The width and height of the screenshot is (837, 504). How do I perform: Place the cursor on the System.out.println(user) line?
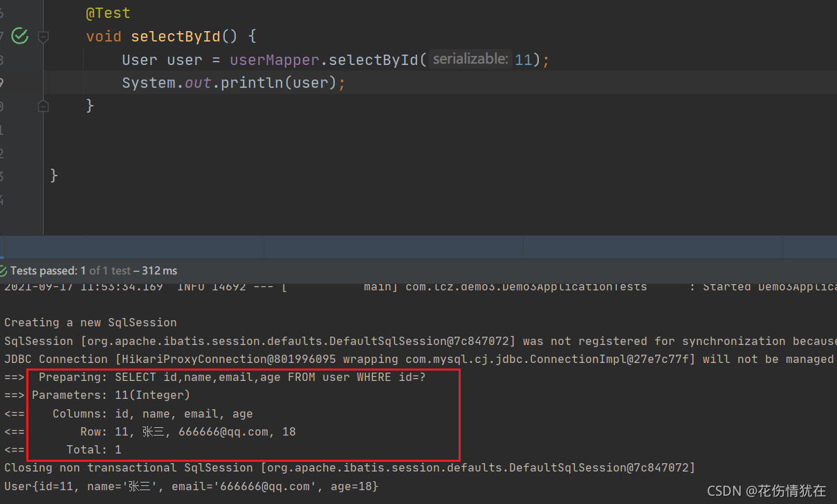[x=233, y=83]
